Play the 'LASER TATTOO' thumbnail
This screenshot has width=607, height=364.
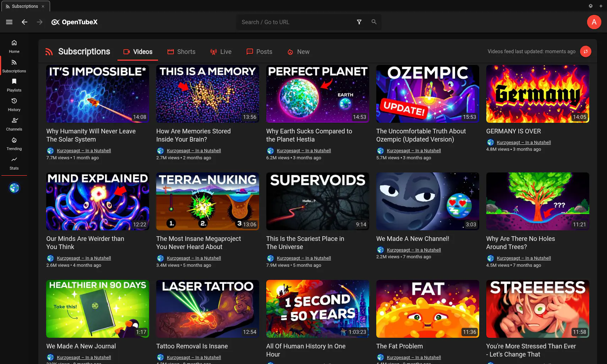pyautogui.click(x=208, y=309)
